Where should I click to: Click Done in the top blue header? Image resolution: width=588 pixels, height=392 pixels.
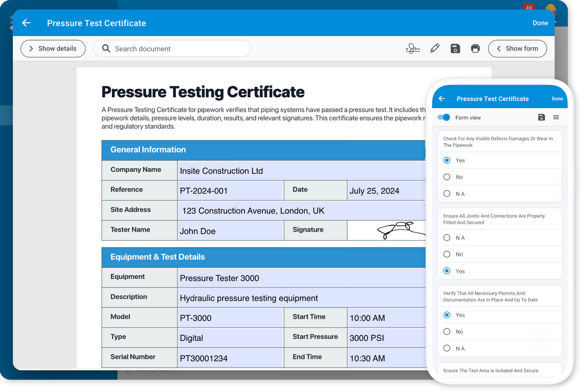[540, 23]
